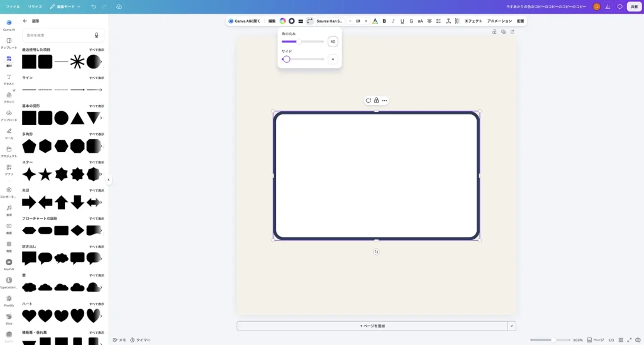Toggle uppercase aA text formatting

[420, 21]
